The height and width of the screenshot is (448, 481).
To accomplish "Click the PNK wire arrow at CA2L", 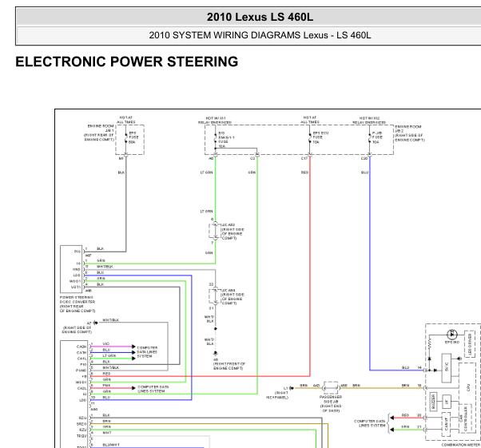I will pyautogui.click(x=133, y=388).
